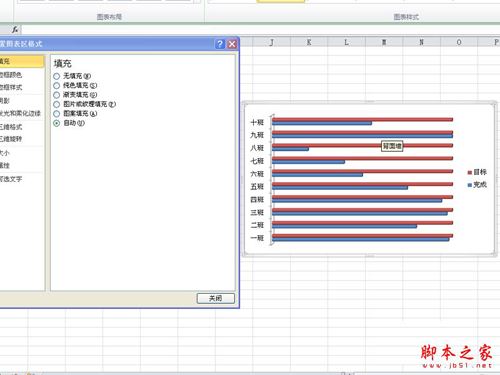This screenshot has height=375, width=500.
Task: Select column L header
Action: tap(346, 42)
